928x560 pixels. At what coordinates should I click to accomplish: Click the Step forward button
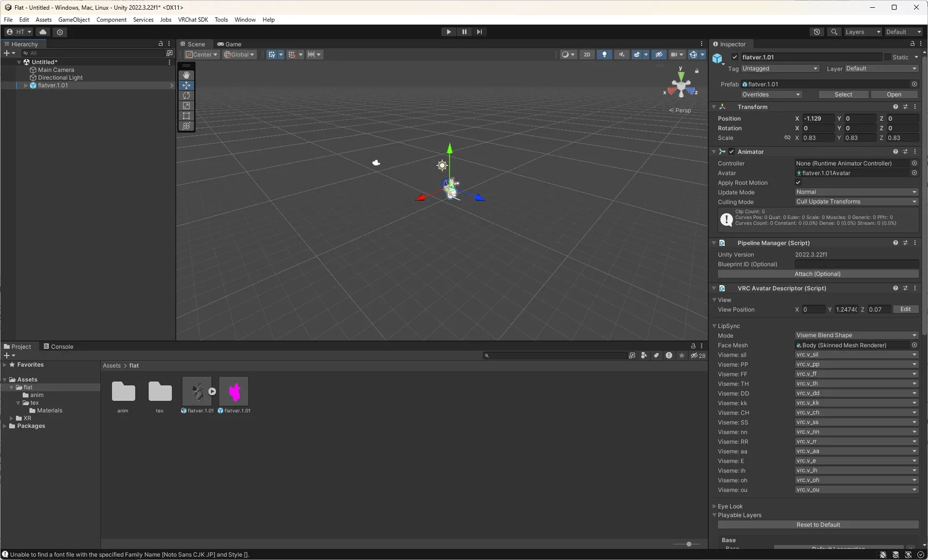pos(479,32)
